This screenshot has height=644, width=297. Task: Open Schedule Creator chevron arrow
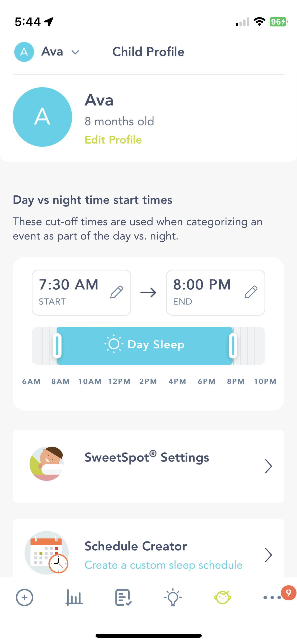tap(268, 555)
